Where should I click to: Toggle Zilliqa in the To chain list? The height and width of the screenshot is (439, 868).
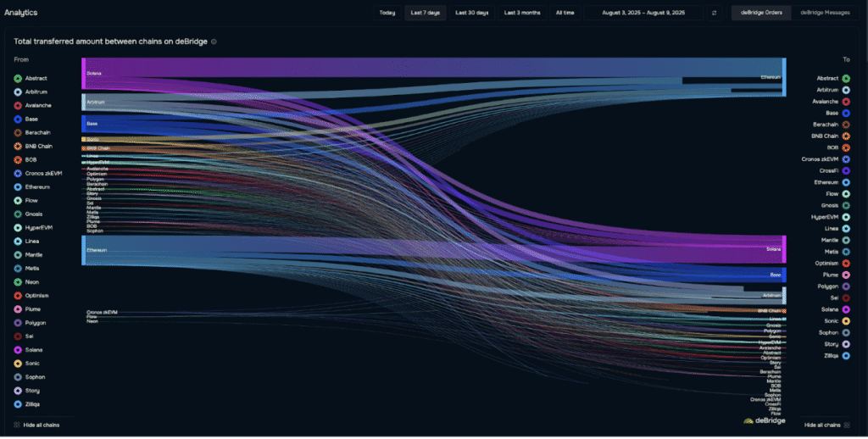click(837, 356)
